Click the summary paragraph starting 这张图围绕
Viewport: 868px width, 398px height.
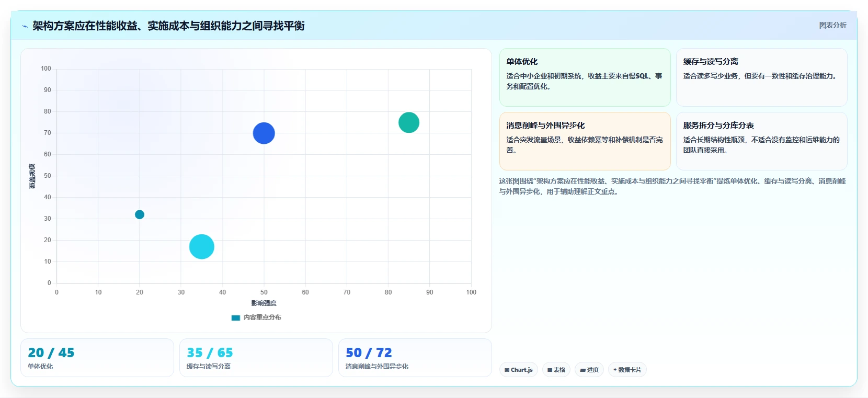click(672, 186)
